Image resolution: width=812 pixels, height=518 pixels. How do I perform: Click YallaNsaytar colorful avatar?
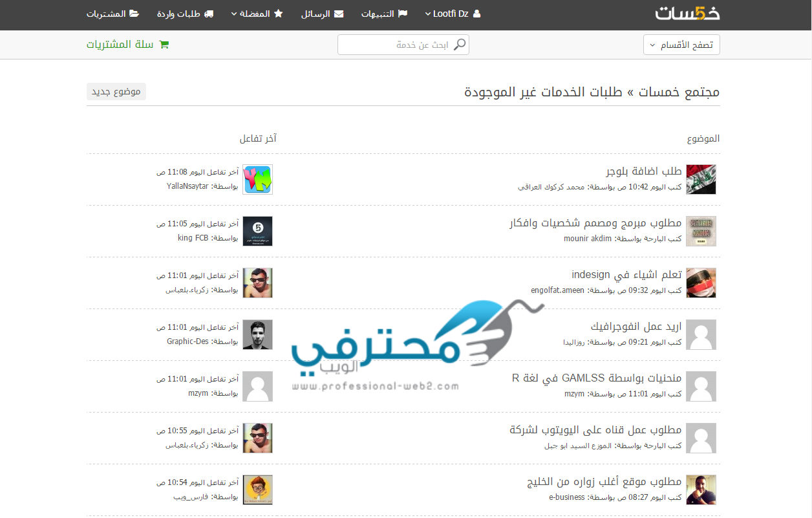pos(257,179)
